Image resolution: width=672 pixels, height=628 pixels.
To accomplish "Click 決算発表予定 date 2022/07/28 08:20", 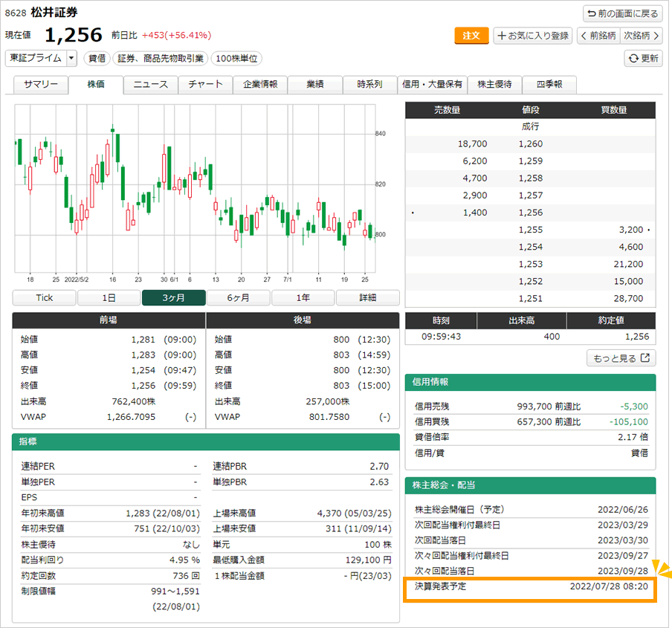I will tap(609, 586).
